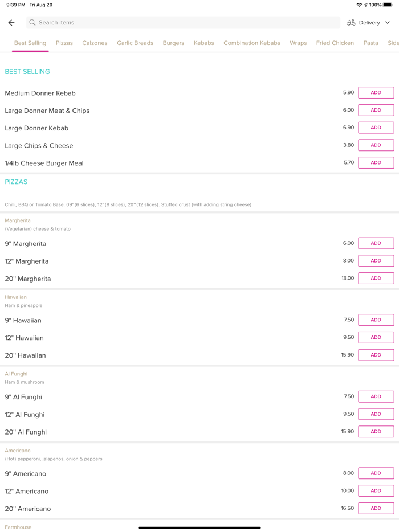The height and width of the screenshot is (532, 399).
Task: Open the Fried Chicken tab
Action: pyautogui.click(x=335, y=43)
